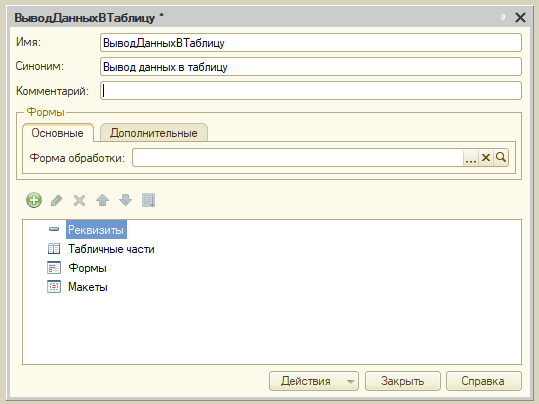Click the Формы form icon in tree
Viewport: 539px width, 404px height.
54,267
